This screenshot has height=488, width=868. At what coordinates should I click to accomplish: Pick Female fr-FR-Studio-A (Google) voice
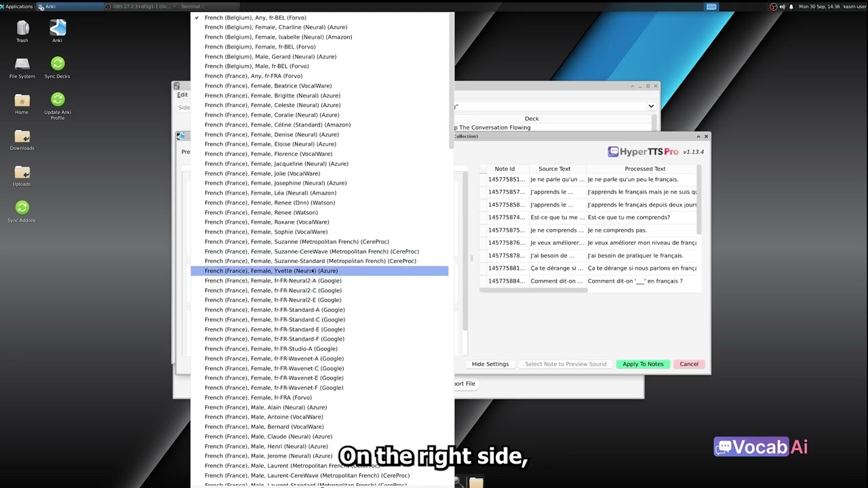click(x=319, y=349)
